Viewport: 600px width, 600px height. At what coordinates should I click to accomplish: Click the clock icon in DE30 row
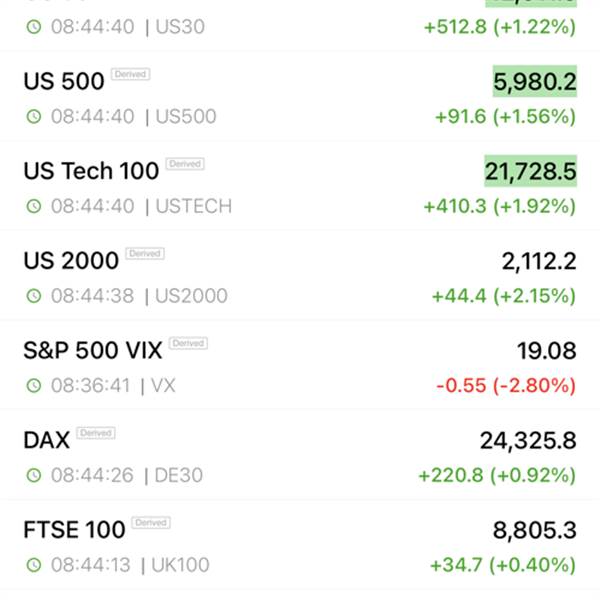click(34, 475)
